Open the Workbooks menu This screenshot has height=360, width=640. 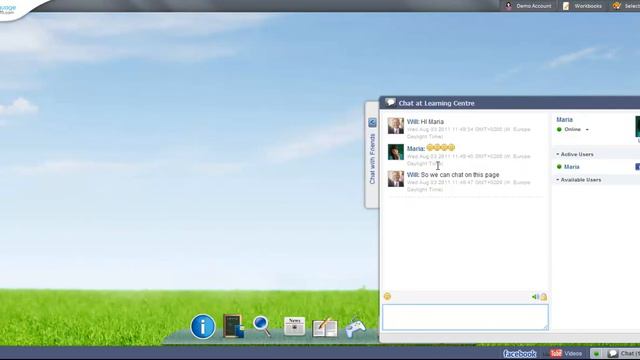tap(588, 6)
